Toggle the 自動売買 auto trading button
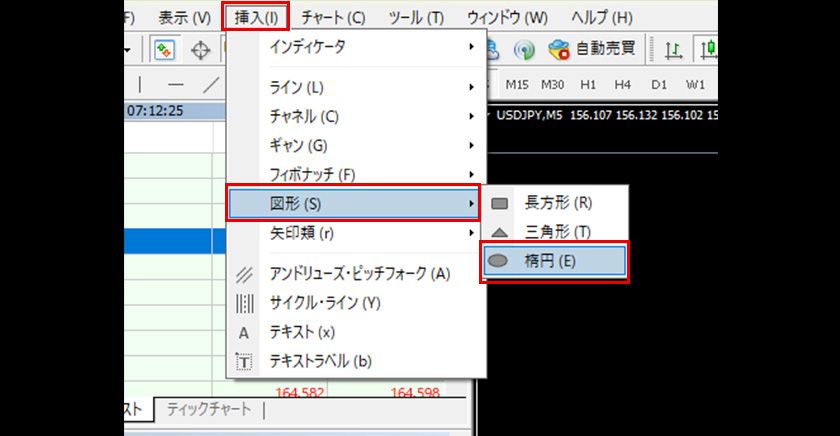Screen dimensions: 840x436 [594, 49]
